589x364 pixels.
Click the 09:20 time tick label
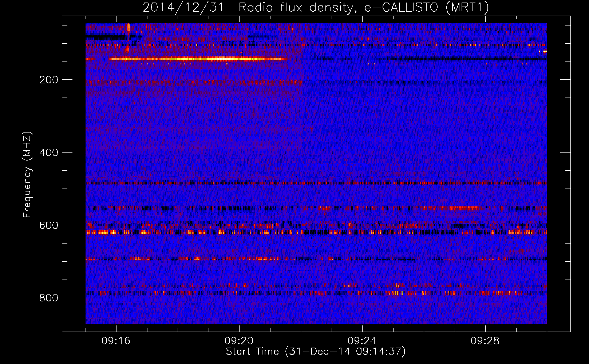(239, 341)
